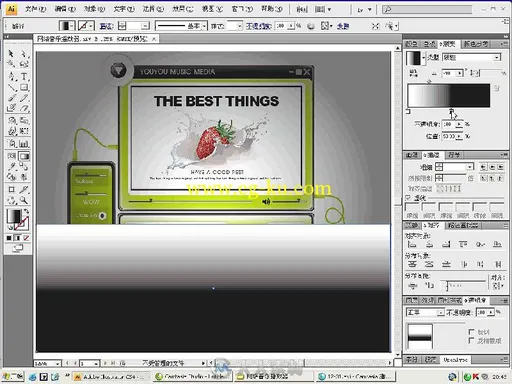Select the Eraser tool
The image size is (512, 384).
coord(24,108)
